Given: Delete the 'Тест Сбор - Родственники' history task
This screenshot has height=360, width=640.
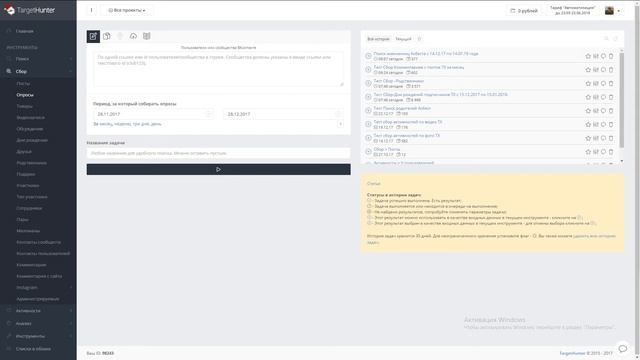Looking at the screenshot, I should click(611, 84).
